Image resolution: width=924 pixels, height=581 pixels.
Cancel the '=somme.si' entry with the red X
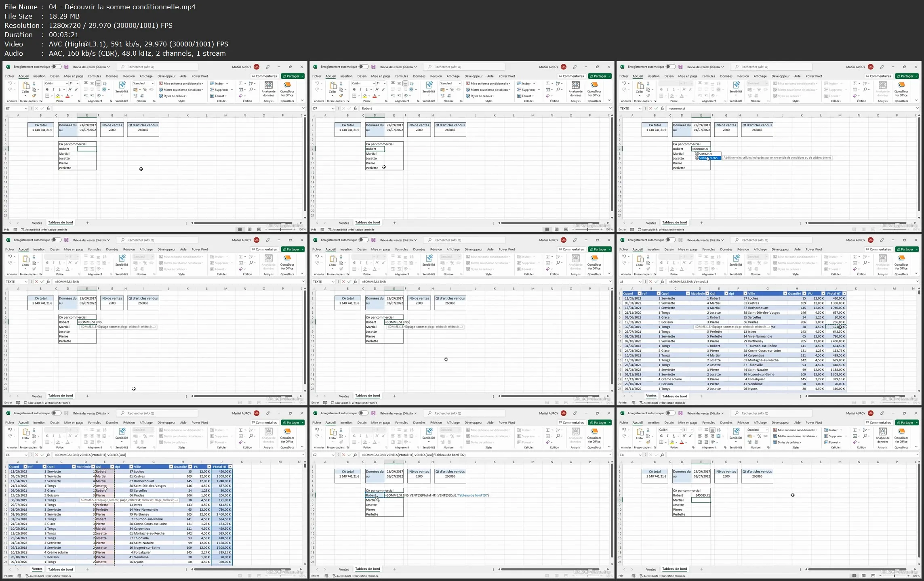pos(650,108)
